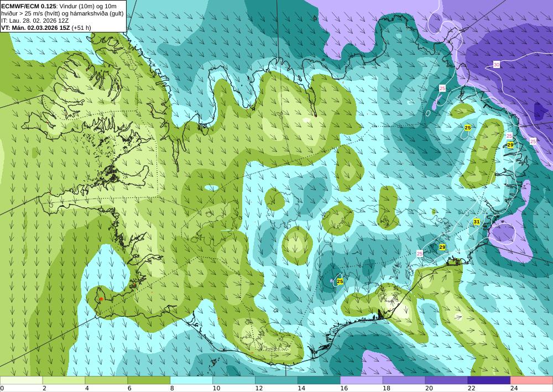Click the lavender 16–18 m/s legend swatch
This screenshot has height=392, width=553.
click(x=362, y=380)
